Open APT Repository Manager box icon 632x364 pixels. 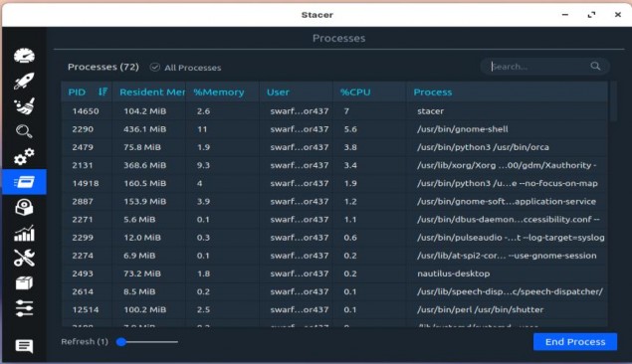tap(24, 283)
